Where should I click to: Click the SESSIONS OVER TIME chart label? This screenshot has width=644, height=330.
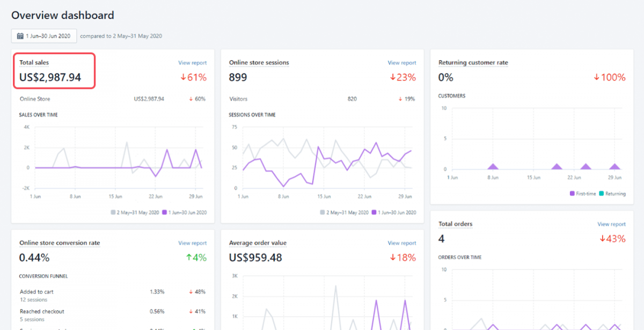coord(252,115)
